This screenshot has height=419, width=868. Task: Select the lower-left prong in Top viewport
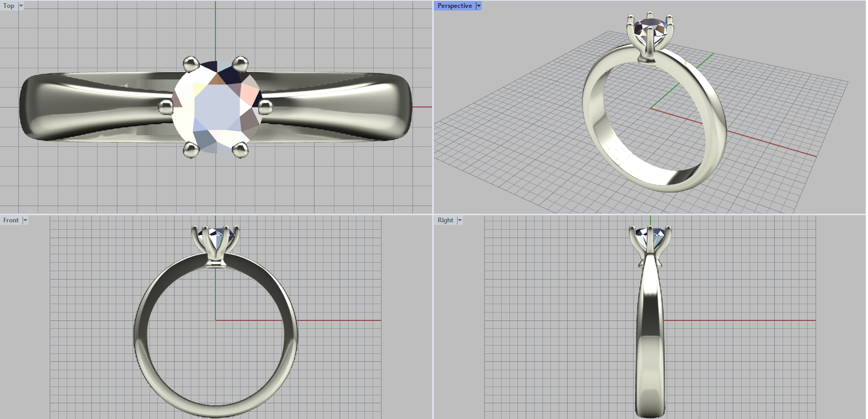tap(190, 150)
